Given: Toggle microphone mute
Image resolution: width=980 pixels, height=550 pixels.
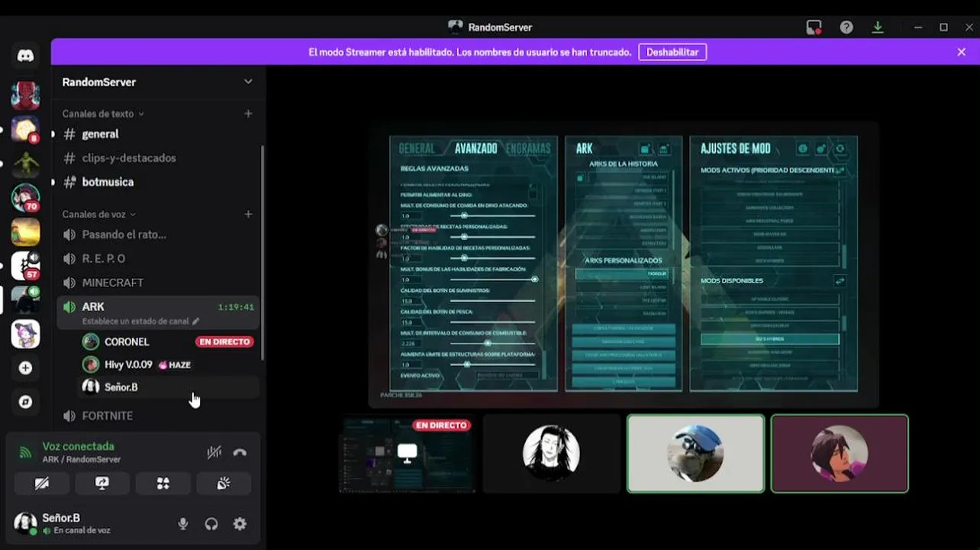Looking at the screenshot, I should pyautogui.click(x=183, y=524).
